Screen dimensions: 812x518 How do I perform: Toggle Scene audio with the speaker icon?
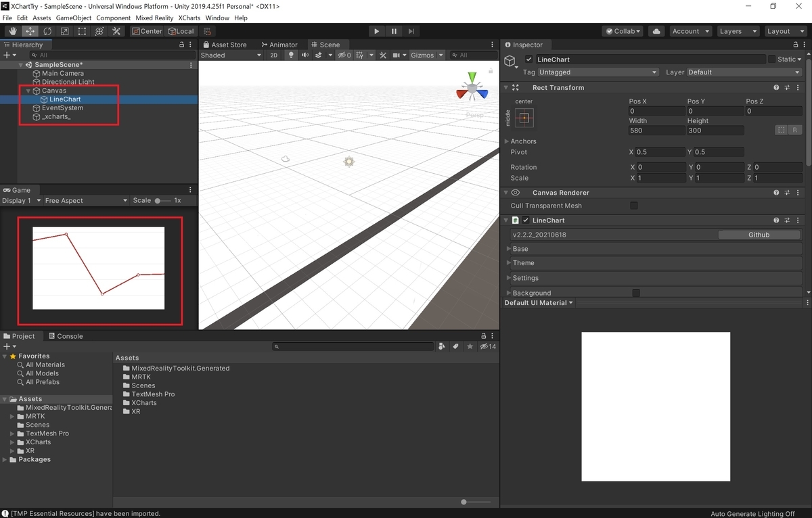(x=304, y=55)
